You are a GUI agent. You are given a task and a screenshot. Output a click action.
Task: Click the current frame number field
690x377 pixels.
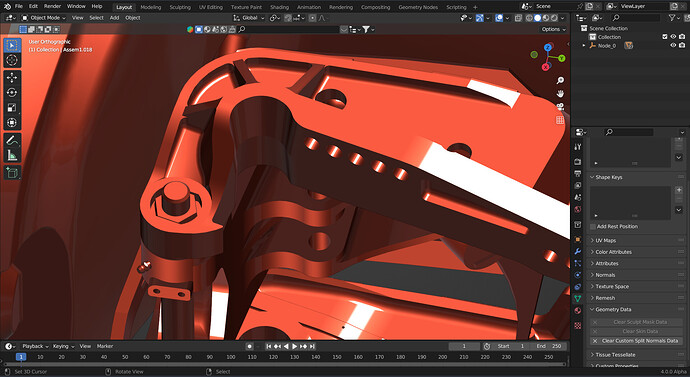[464, 347]
